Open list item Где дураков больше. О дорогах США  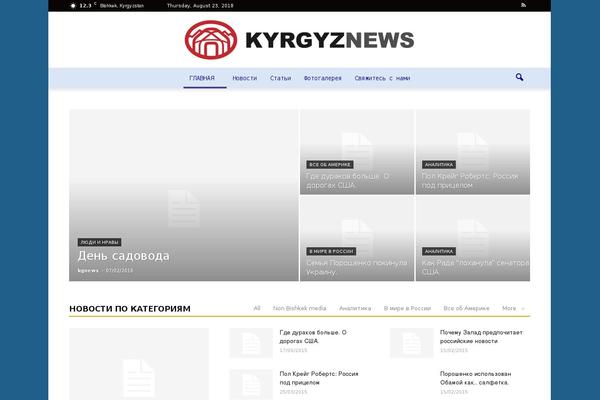tap(313, 336)
